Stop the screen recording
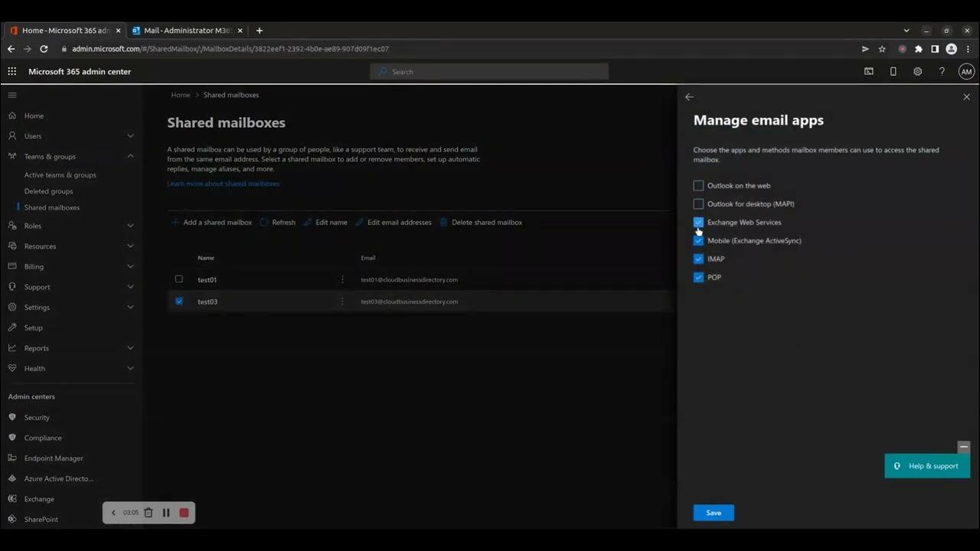 (x=184, y=513)
